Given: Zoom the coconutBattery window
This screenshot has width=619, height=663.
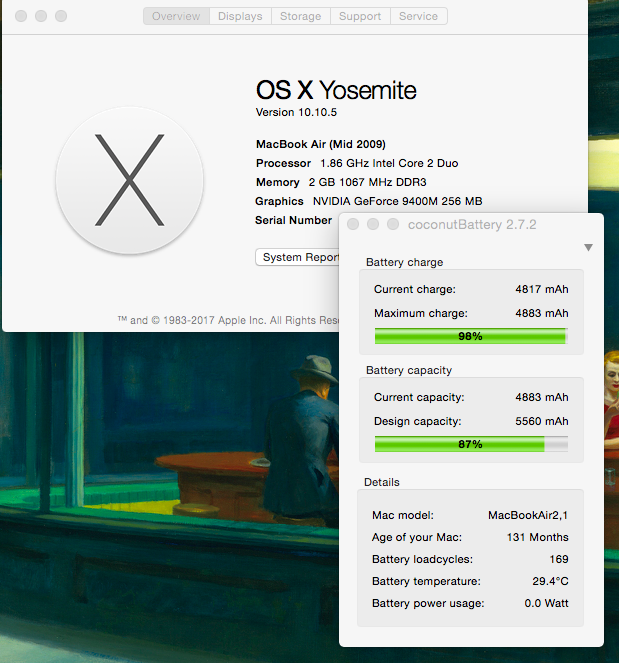Looking at the screenshot, I should 393,224.
